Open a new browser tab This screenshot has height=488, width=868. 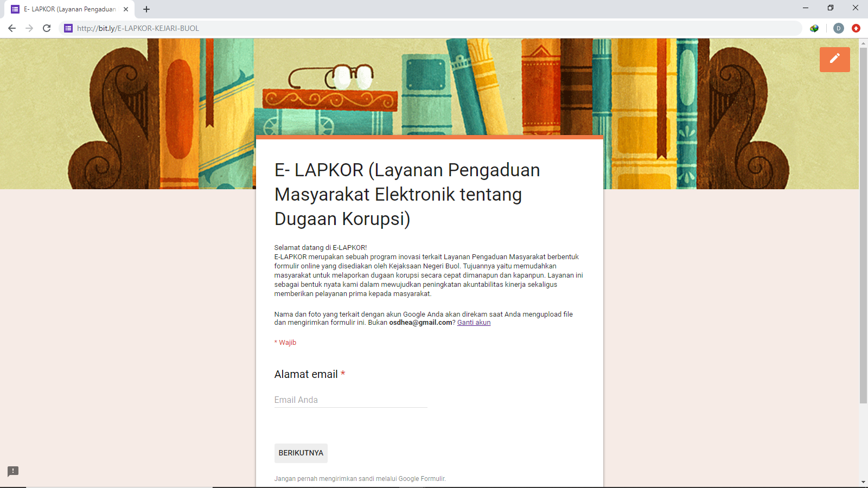point(146,9)
